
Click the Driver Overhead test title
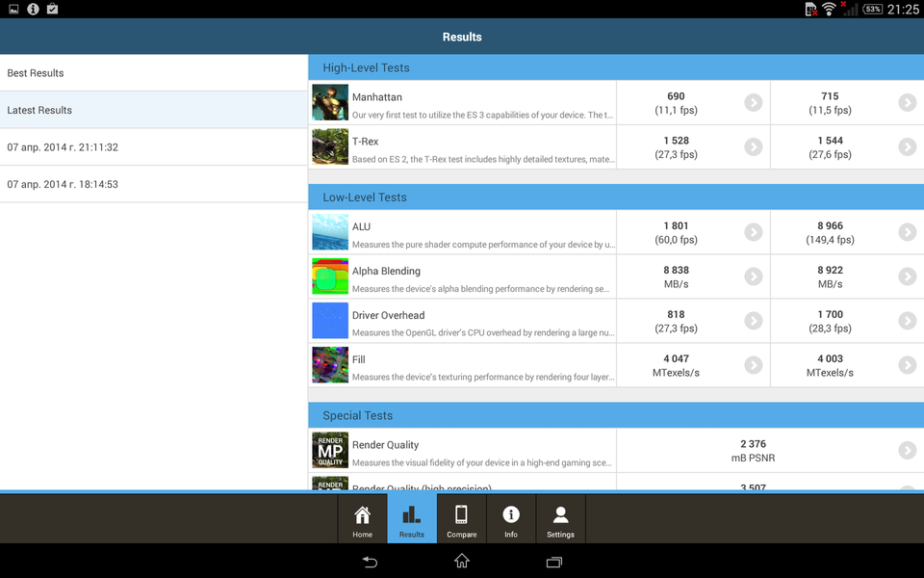pyautogui.click(x=388, y=315)
